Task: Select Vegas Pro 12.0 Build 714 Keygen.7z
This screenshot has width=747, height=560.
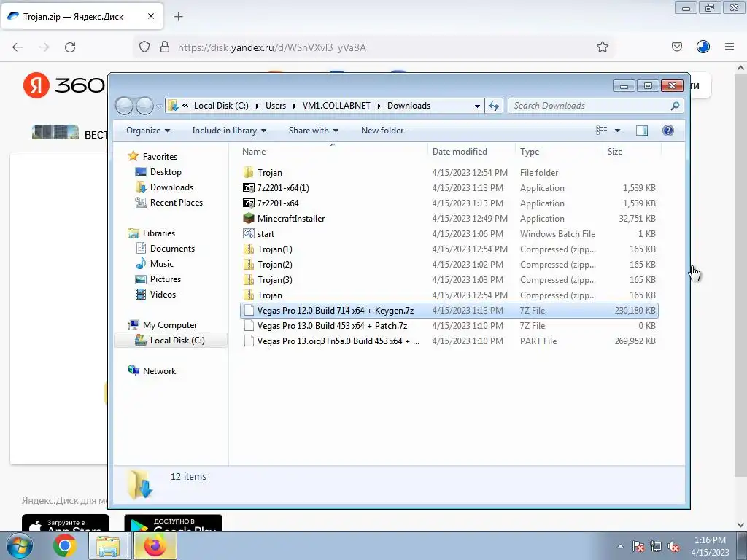Action: [449, 311]
